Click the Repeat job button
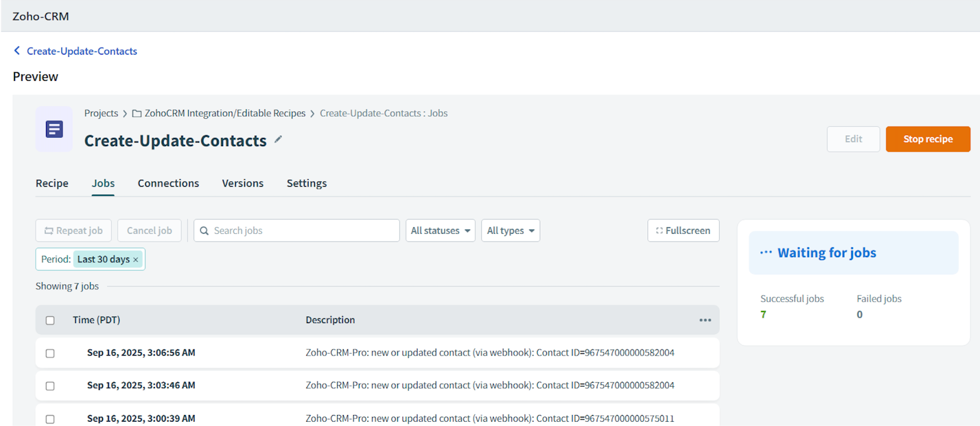 click(73, 231)
